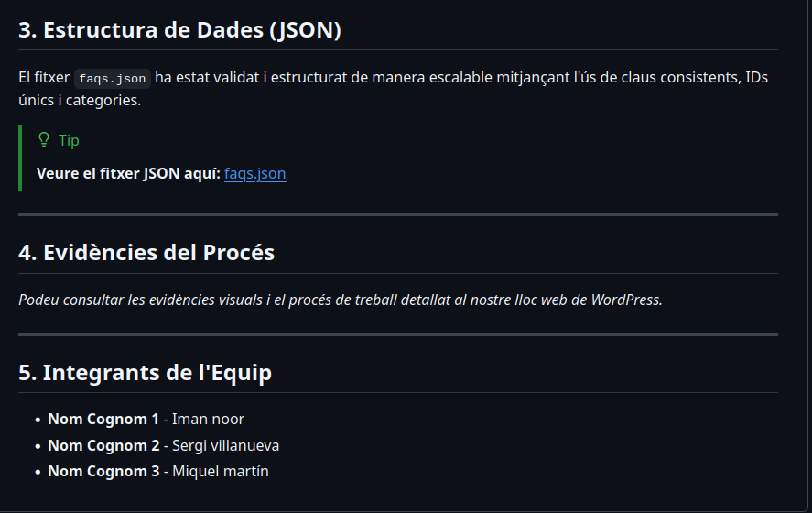
Task: Click "Nom Cognom 1" bold label
Action: tap(103, 419)
